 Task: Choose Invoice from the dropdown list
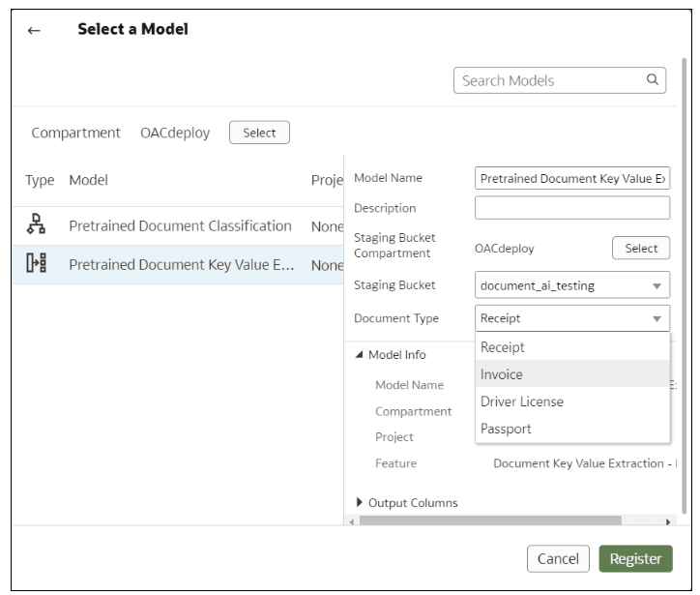click(502, 374)
